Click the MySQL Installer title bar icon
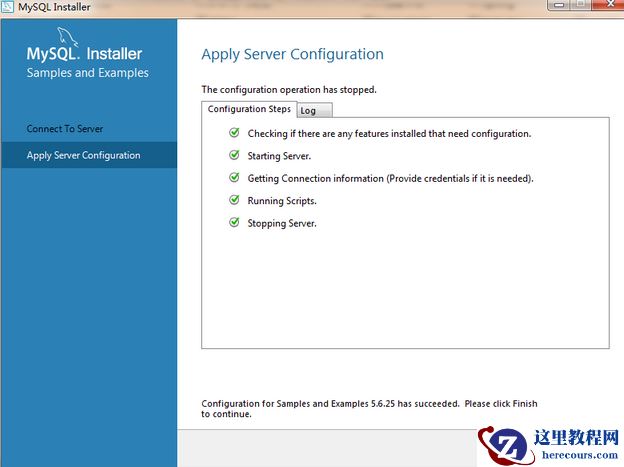The image size is (624, 467). (7, 6)
